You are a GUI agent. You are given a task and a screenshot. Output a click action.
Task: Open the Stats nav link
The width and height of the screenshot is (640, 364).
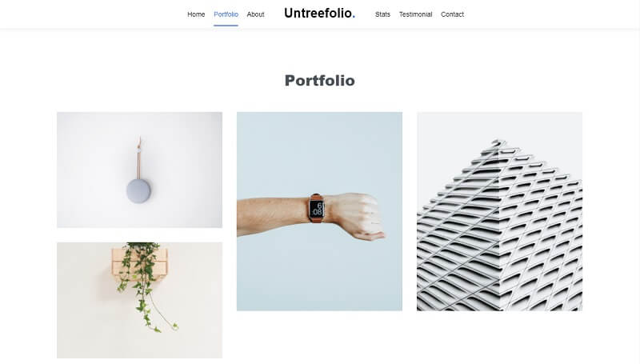382,14
